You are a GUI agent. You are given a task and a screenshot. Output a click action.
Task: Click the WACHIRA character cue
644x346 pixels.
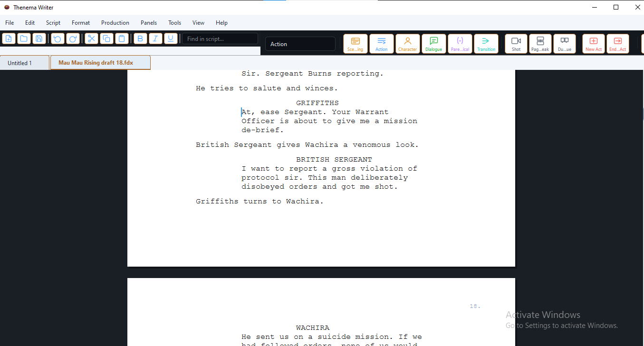tap(313, 328)
